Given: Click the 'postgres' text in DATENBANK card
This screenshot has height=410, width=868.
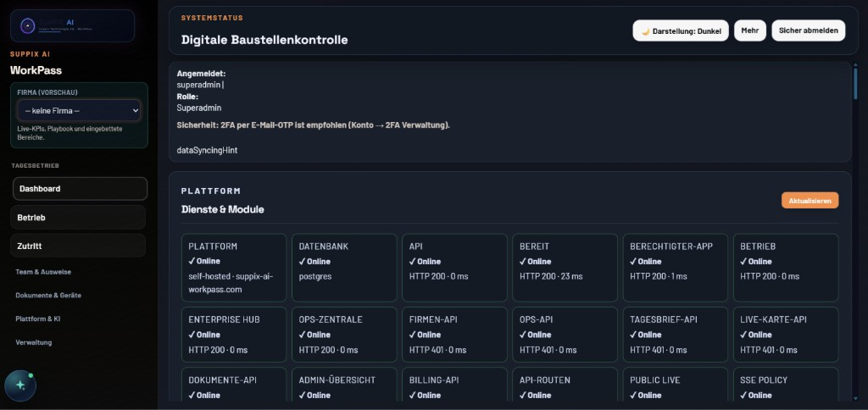Looking at the screenshot, I should [x=315, y=276].
